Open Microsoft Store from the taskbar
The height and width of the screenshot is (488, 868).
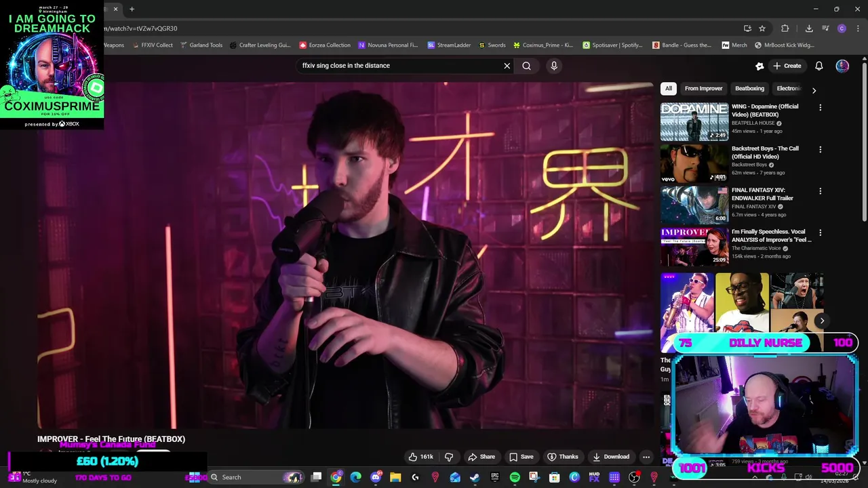[x=554, y=477]
